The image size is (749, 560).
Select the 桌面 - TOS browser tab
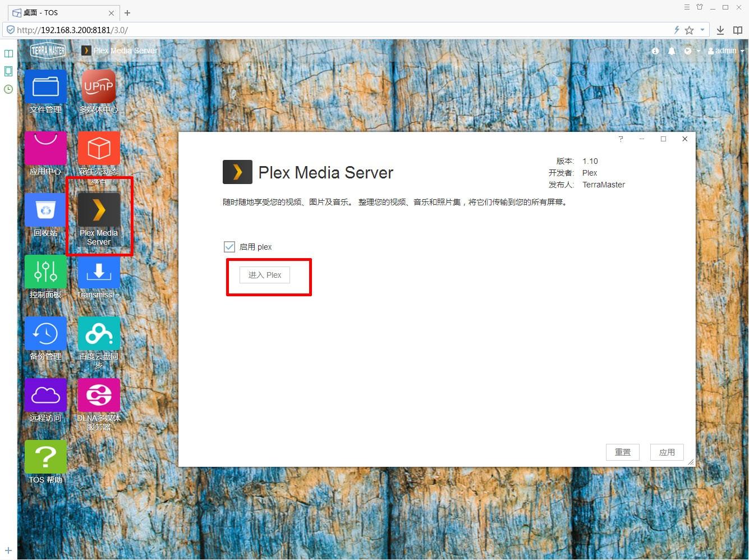pyautogui.click(x=62, y=12)
